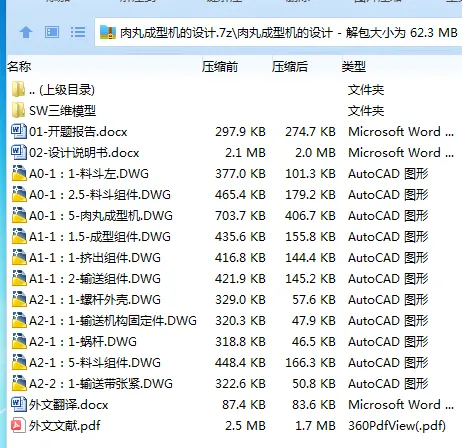This screenshot has height=448, width=462.
Task: Click DWG icon of 1-挤出组件.DWG
Action: (x=19, y=257)
